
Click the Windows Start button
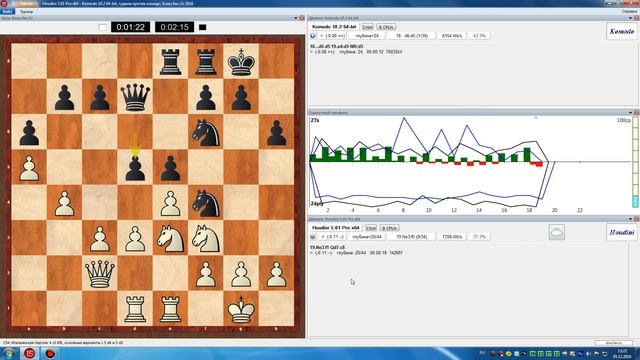pyautogui.click(x=9, y=353)
